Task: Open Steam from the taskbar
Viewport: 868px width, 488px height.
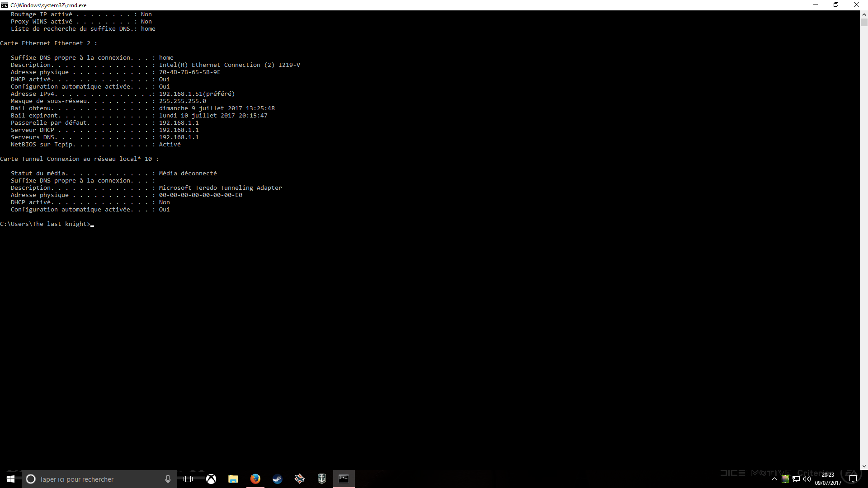Action: pos(277,479)
